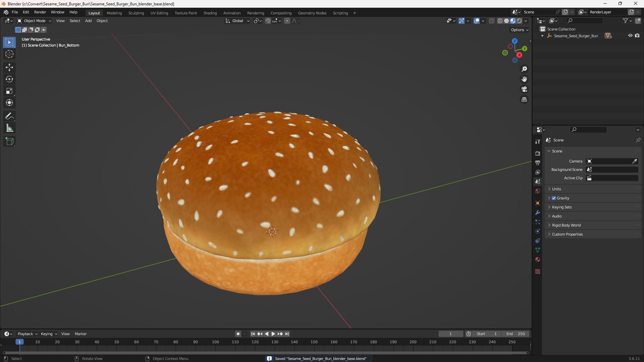Open the World properties tab icon
Viewport: 644px width, 362px height.
[x=538, y=191]
